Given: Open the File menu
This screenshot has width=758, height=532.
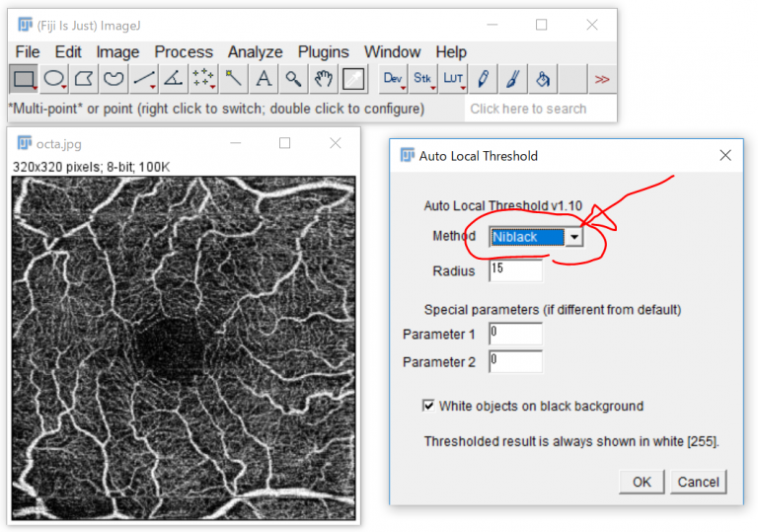Looking at the screenshot, I should point(28,51).
